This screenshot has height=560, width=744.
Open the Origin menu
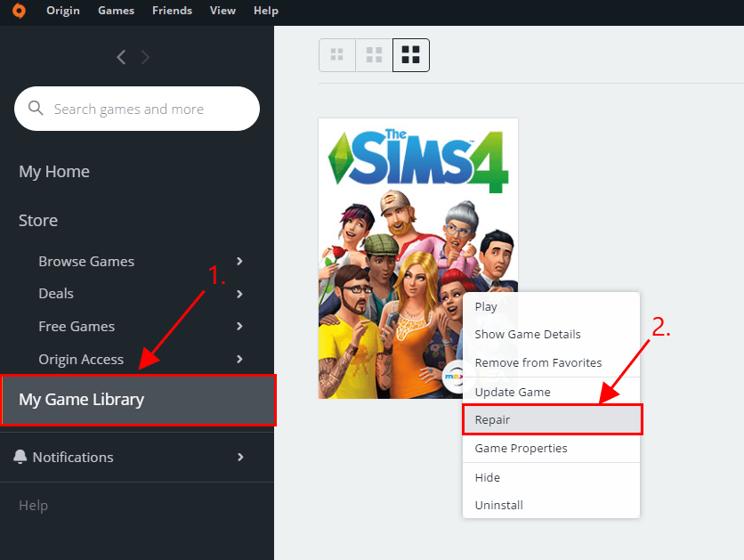(63, 11)
